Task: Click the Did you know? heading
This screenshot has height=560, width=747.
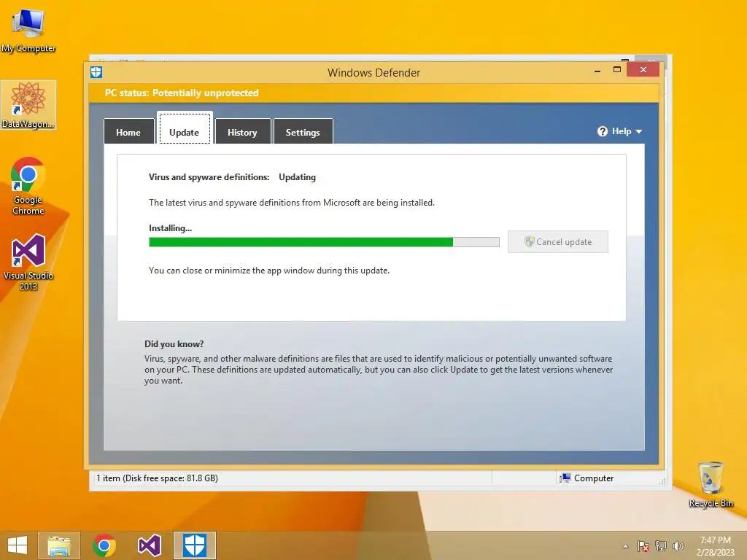Action: coord(174,344)
